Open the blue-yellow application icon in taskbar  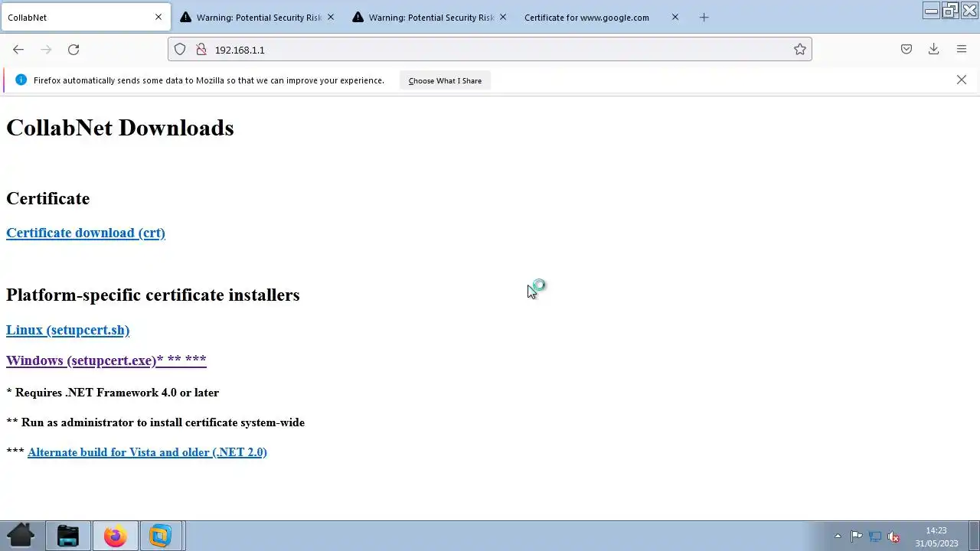[160, 536]
